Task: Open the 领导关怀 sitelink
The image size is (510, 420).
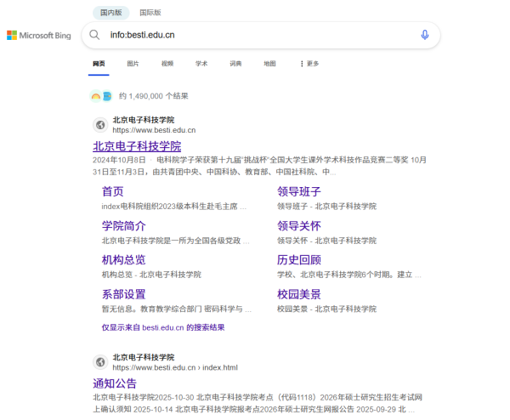Action: click(x=299, y=226)
